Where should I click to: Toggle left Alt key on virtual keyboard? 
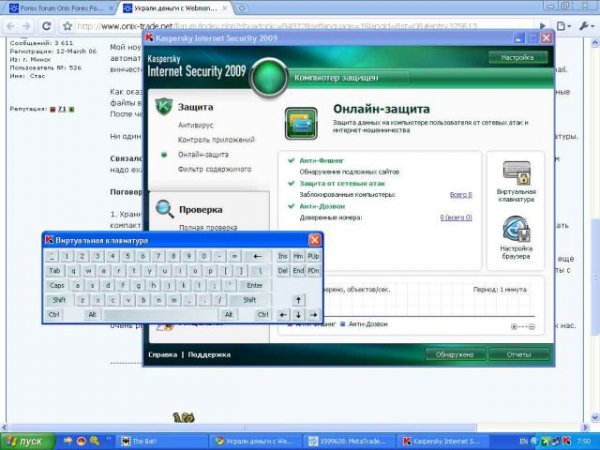tap(92, 315)
